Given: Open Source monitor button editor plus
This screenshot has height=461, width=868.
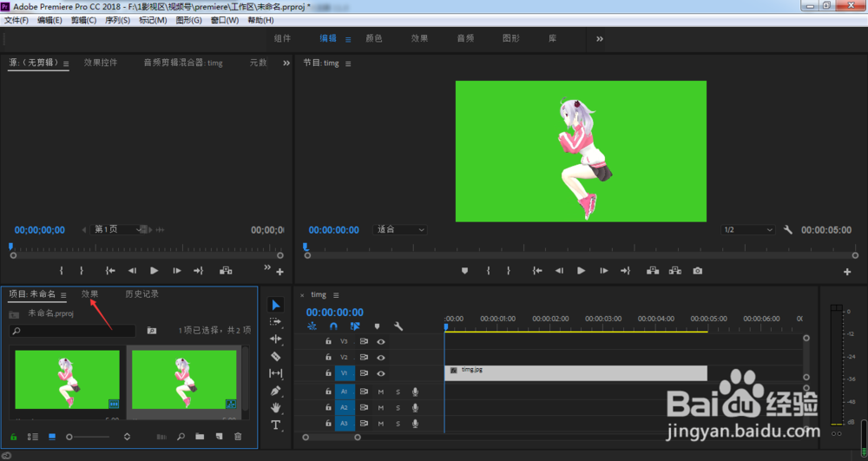Looking at the screenshot, I should [280, 272].
